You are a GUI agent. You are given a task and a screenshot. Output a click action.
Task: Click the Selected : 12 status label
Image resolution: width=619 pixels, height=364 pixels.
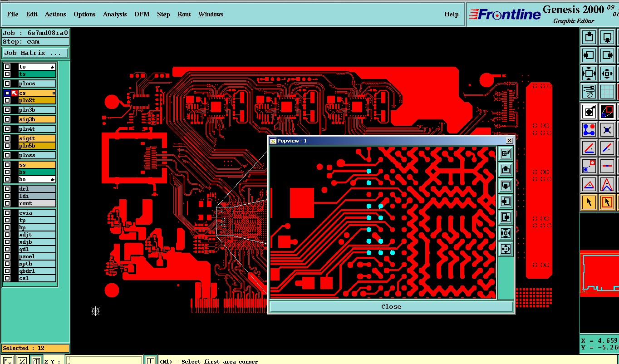35,348
